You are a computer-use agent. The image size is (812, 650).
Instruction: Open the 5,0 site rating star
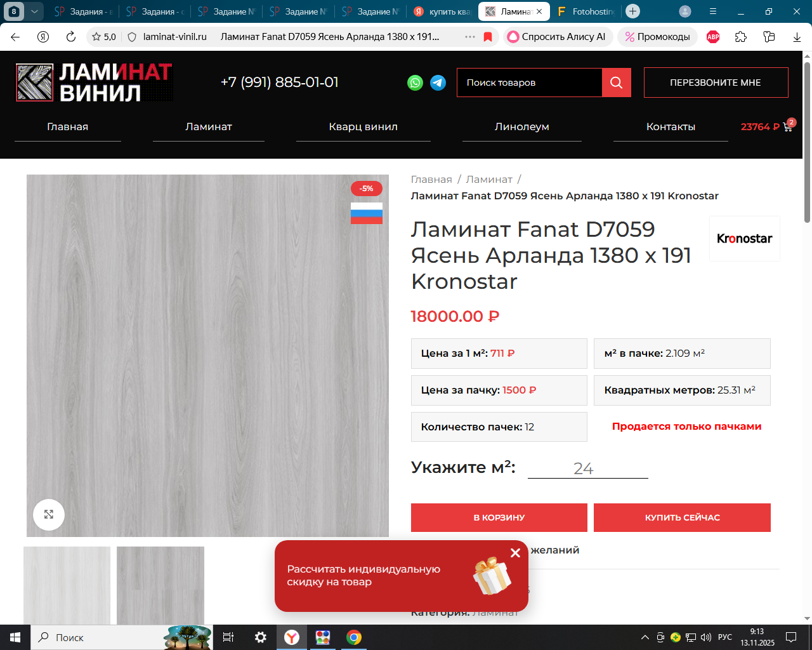pos(104,37)
